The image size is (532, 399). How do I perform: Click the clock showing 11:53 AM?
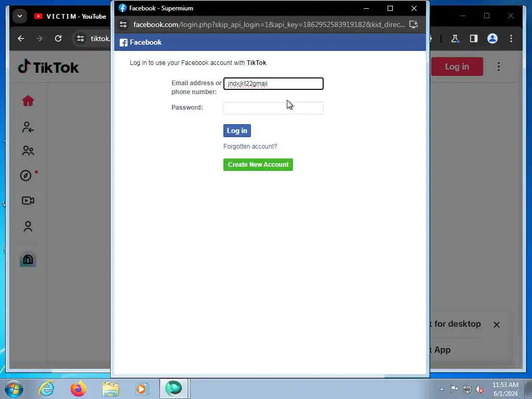(505, 385)
